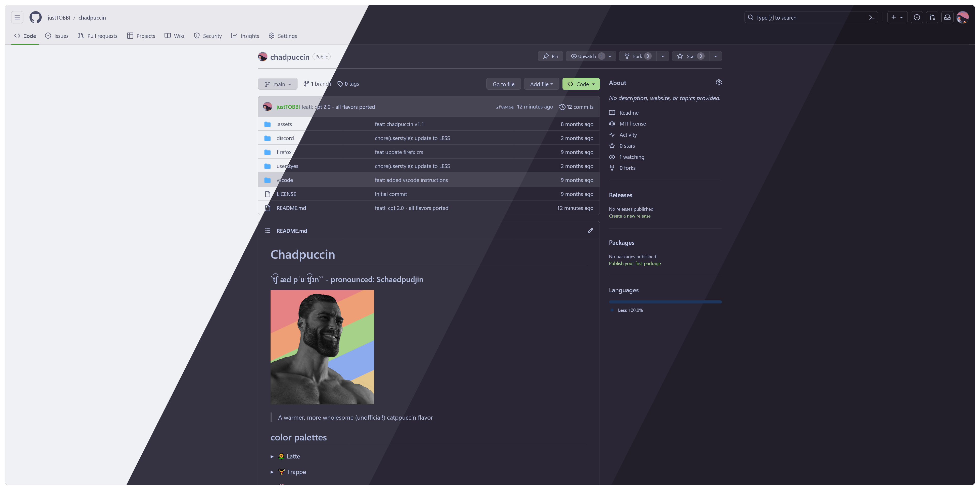Open README outline list icon
980x490 pixels.
pos(268,231)
